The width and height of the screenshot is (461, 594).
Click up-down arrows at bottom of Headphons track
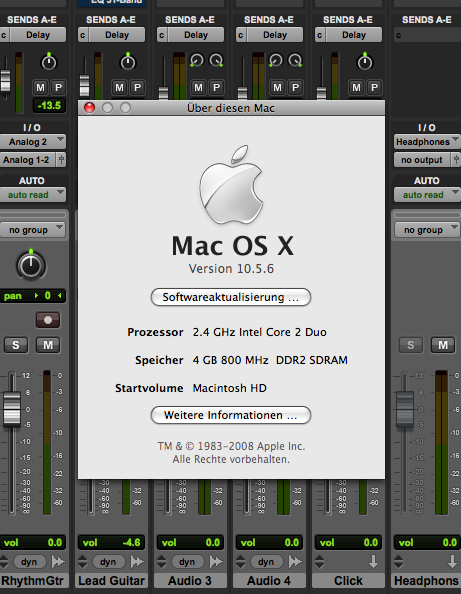398,561
